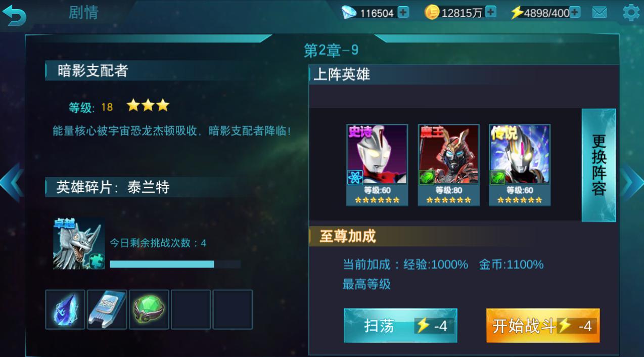
Task: Open the settings gear icon
Action: (630, 12)
